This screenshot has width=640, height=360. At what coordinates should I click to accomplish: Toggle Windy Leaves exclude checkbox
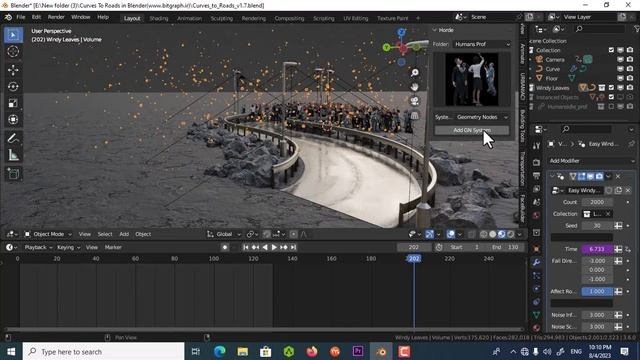tap(611, 87)
